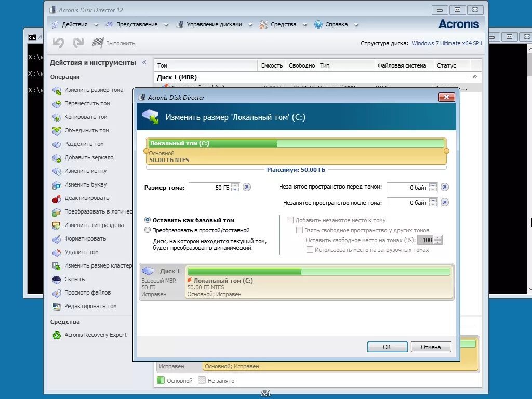Screen dimensions: 532x399
Task: Click the Change letter icon
Action: point(56,185)
